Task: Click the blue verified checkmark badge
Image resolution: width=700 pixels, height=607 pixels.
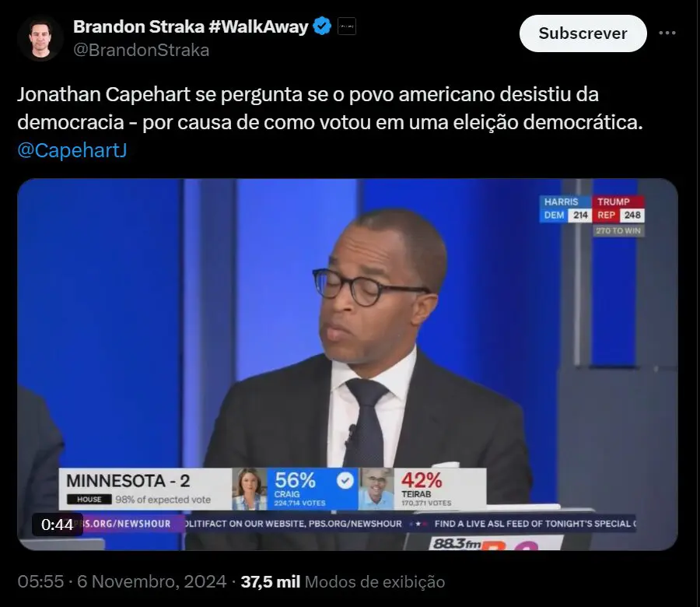Action: (x=322, y=26)
